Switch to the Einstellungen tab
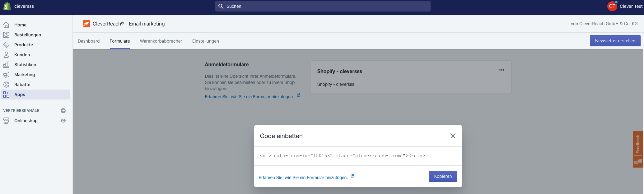The image size is (644, 194). pyautogui.click(x=206, y=41)
